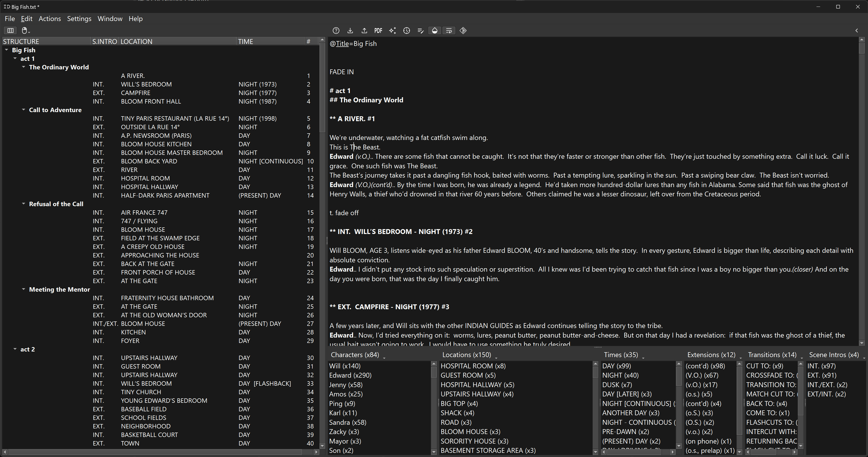The width and height of the screenshot is (868, 457).
Task: Click the revision notes pencil icon
Action: point(421,31)
